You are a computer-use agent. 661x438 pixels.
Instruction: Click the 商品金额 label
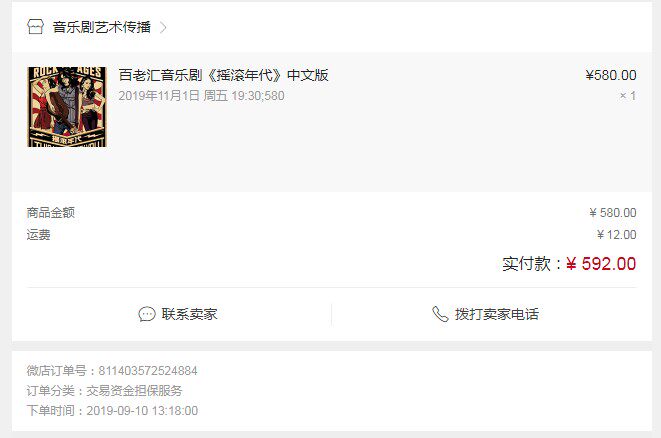[x=51, y=212]
